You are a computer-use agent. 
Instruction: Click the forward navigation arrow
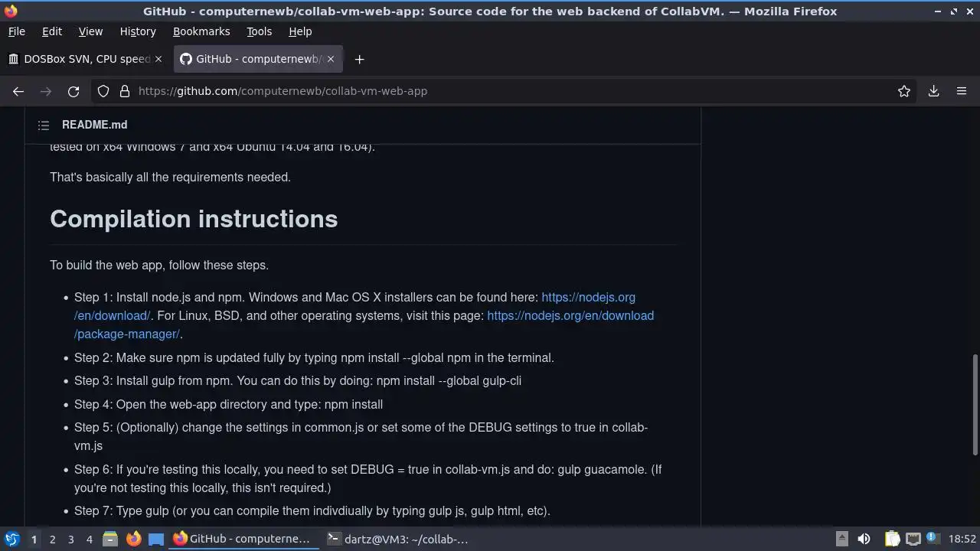point(46,91)
